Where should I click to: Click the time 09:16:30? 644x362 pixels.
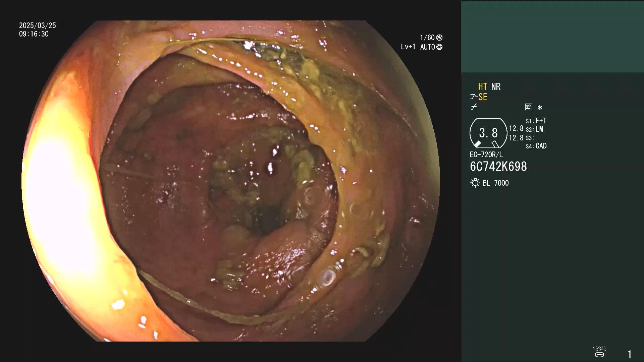34,34
